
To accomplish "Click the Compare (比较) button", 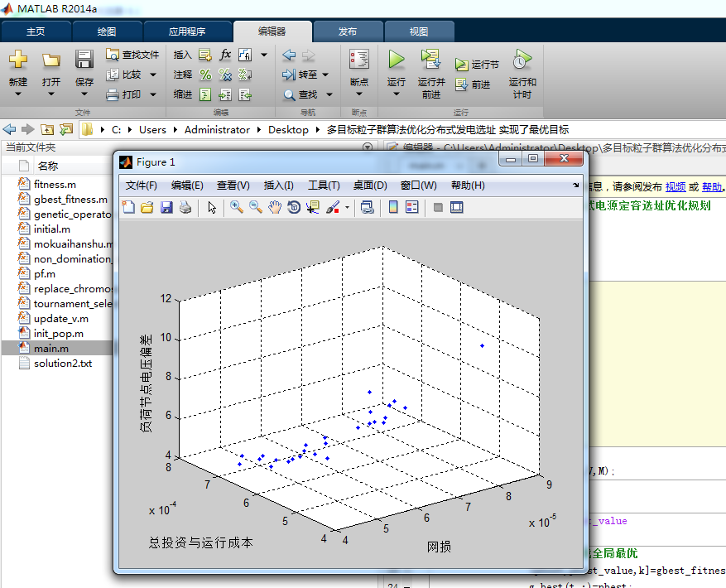I will (124, 75).
